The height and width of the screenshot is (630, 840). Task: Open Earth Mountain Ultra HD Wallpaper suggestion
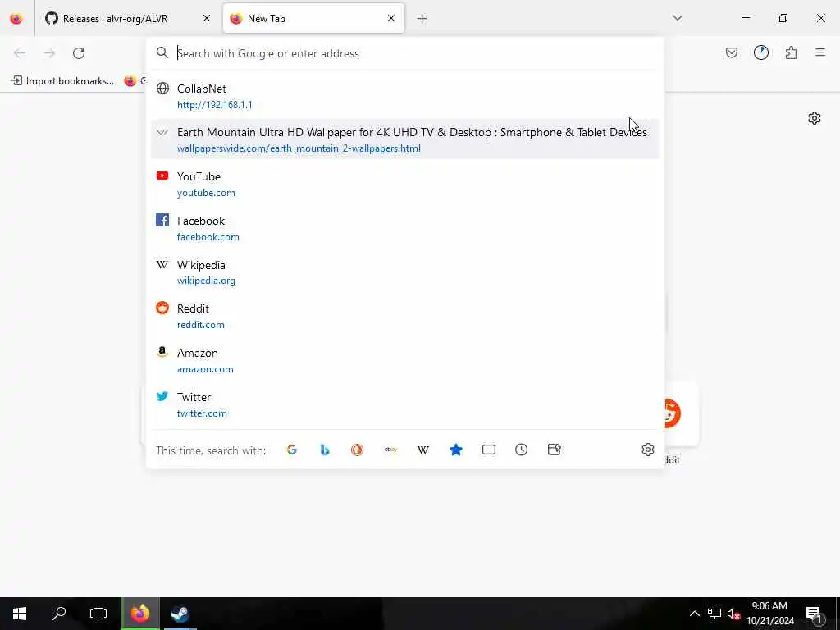[404, 139]
